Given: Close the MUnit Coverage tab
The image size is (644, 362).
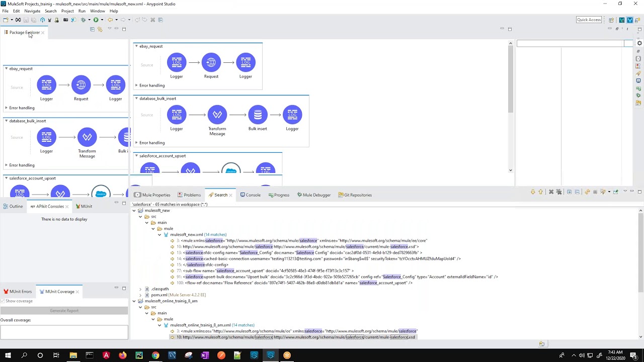Looking at the screenshot, I should [x=77, y=292].
